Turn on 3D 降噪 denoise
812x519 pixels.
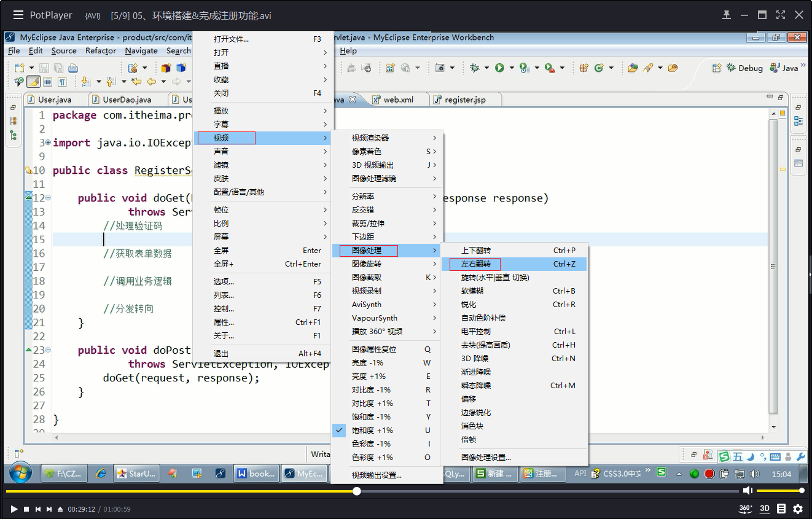point(514,359)
